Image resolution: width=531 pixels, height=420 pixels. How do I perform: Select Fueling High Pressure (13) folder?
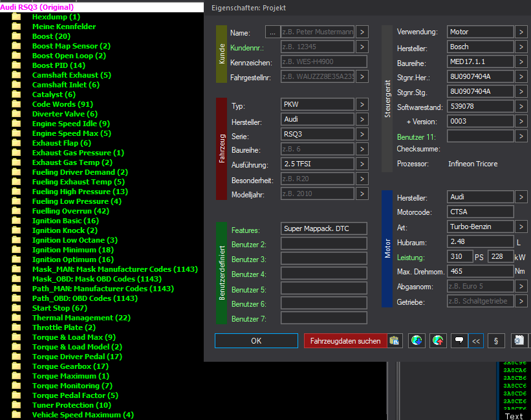coord(80,192)
